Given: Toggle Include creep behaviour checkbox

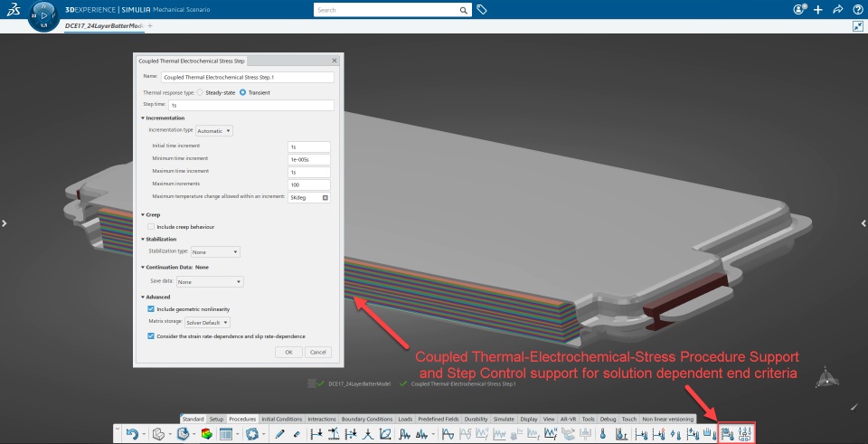Looking at the screenshot, I should (151, 227).
